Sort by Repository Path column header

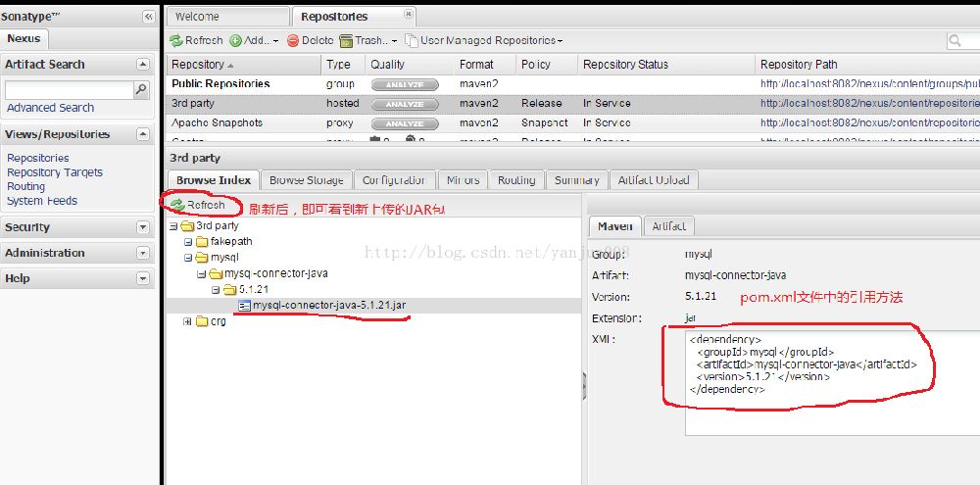click(867, 65)
